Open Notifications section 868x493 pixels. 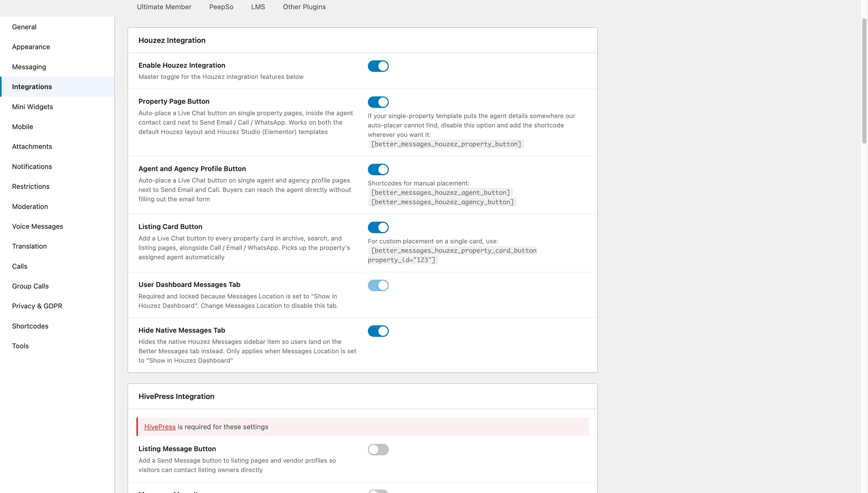point(57,167)
